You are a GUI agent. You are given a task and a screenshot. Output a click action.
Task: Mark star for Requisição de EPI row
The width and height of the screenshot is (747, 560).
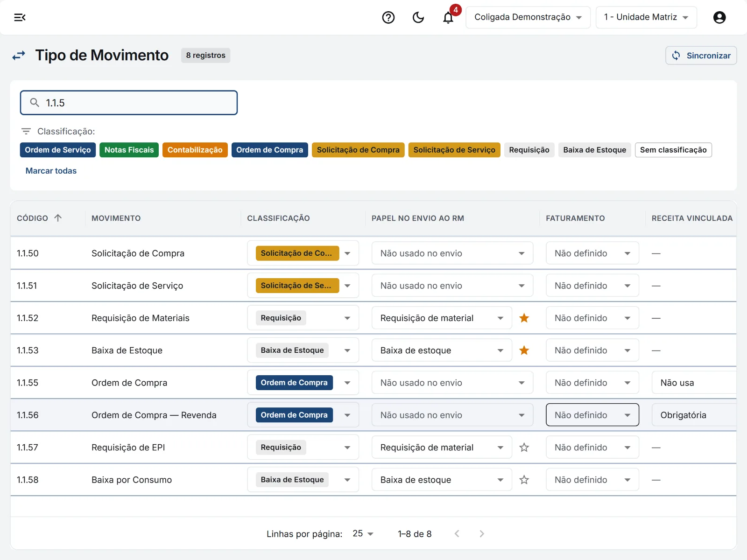[x=524, y=447]
